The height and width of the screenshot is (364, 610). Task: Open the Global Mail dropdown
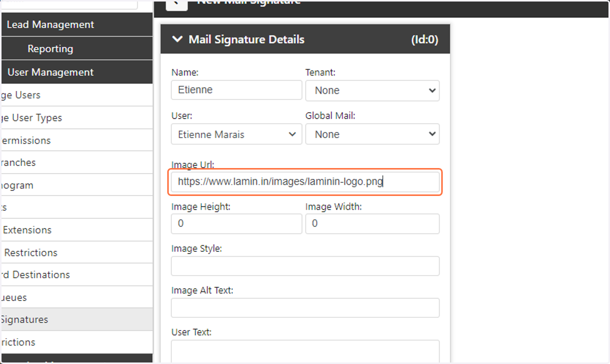[372, 135]
